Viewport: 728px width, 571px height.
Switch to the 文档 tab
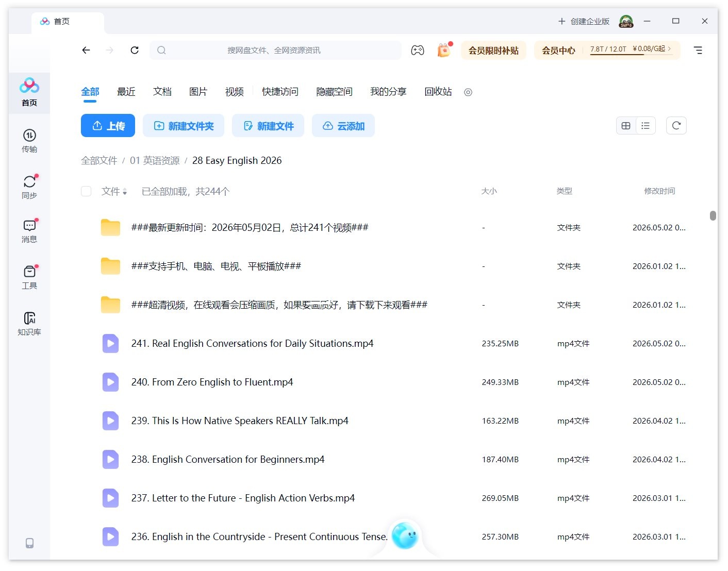click(162, 92)
